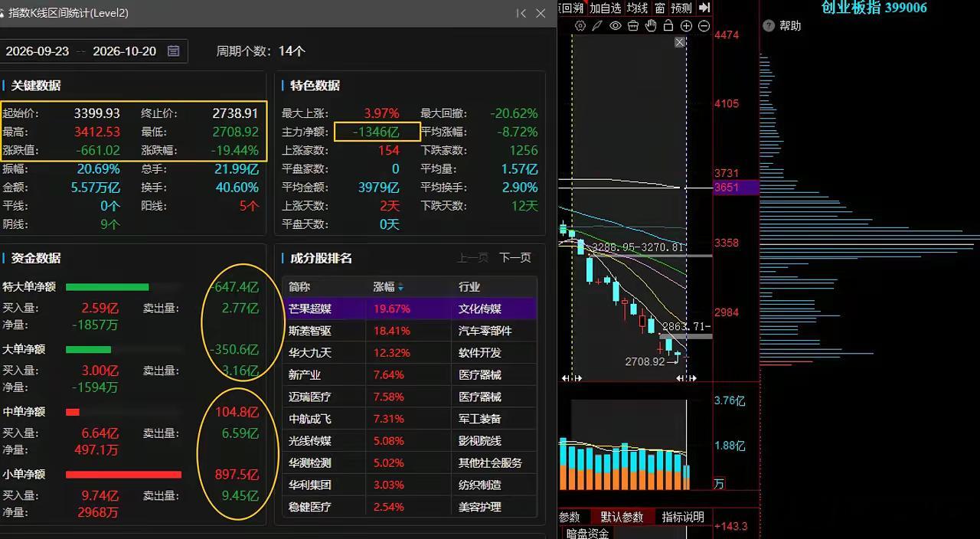Select the 光线传媒 stock row
980x539 pixels.
(x=410, y=441)
